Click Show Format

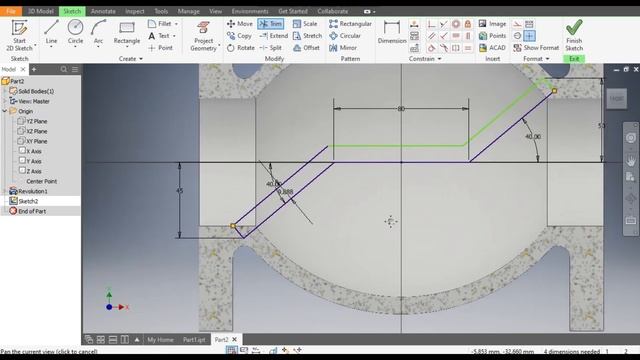(536, 48)
